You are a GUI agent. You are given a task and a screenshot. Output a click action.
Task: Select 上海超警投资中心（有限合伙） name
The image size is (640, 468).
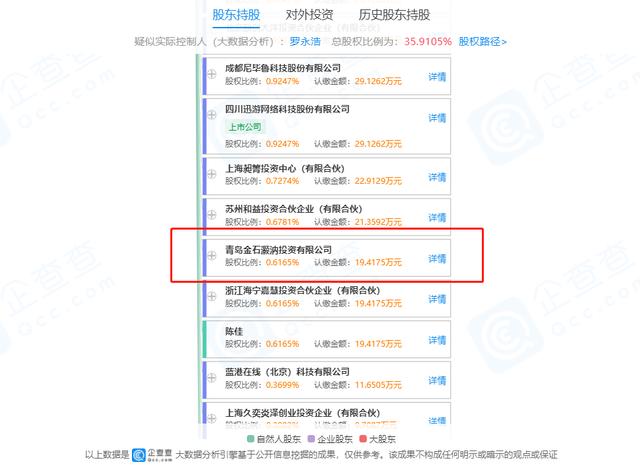pyautogui.click(x=285, y=169)
